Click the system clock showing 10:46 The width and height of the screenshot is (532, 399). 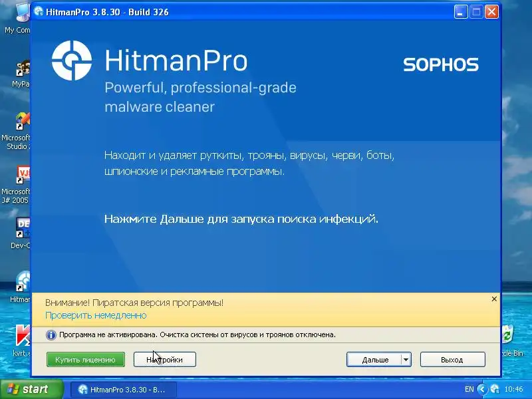click(x=513, y=389)
